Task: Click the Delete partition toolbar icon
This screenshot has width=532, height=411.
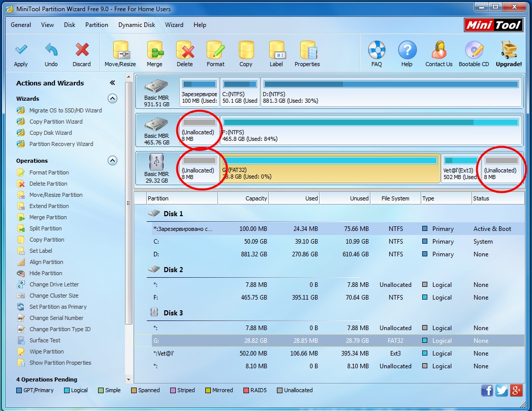Action: coord(185,49)
